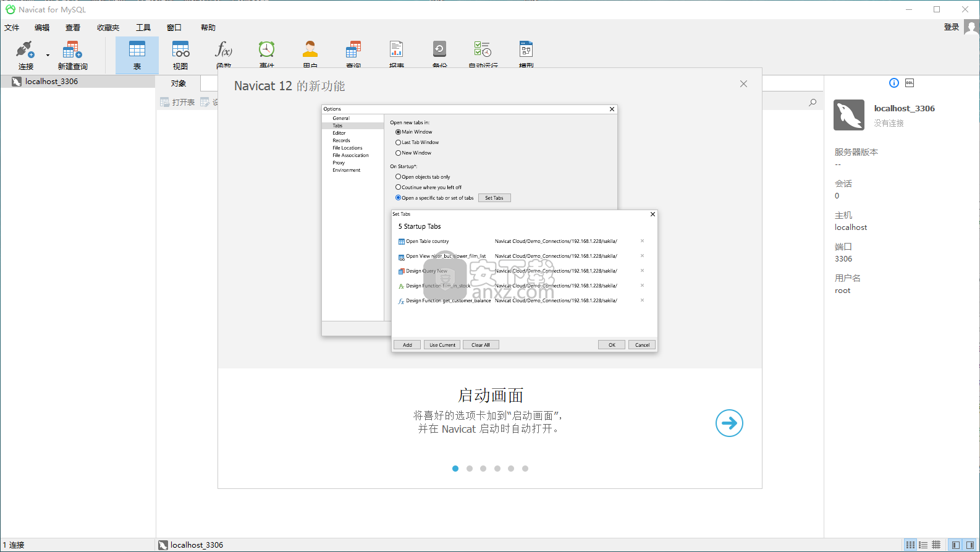Close the Navicat 12 new features dialog

pos(743,84)
